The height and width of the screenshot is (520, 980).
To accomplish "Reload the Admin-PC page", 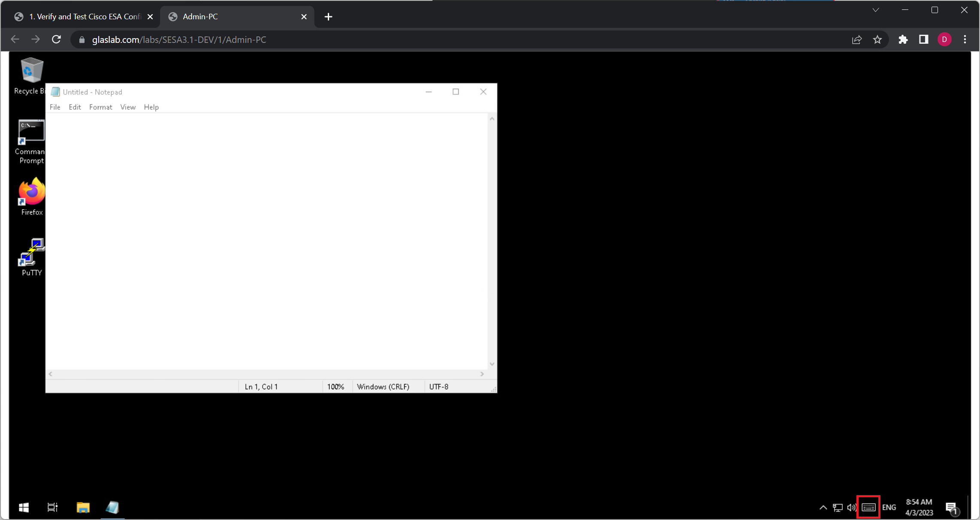I will (57, 39).
